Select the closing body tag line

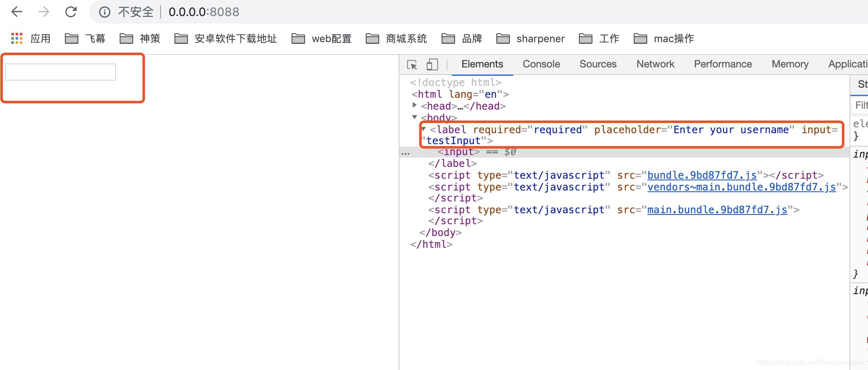440,233
